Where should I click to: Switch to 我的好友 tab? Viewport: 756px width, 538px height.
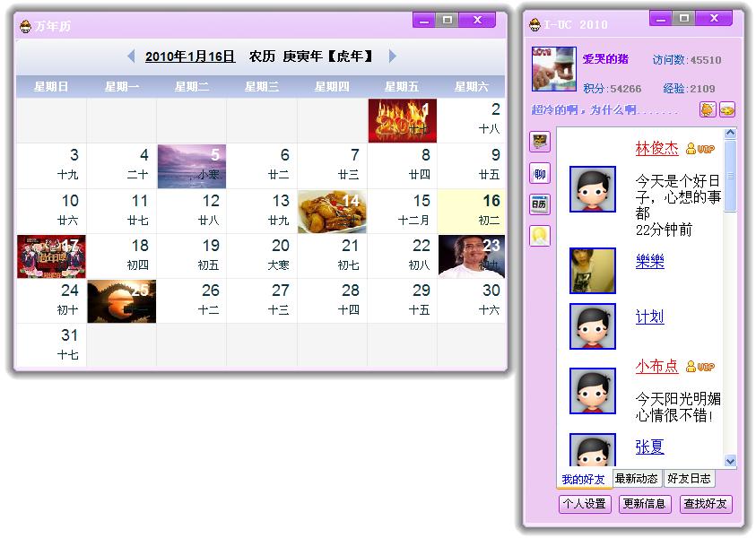coord(583,479)
